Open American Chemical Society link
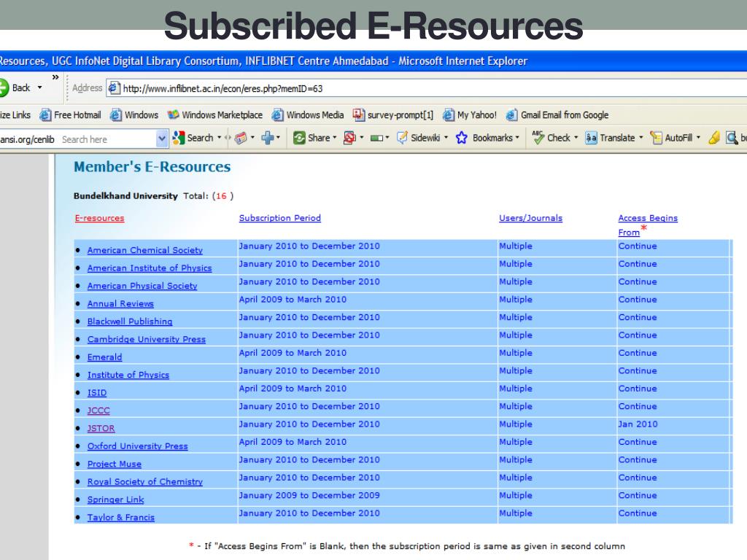The height and width of the screenshot is (560, 747). (145, 250)
